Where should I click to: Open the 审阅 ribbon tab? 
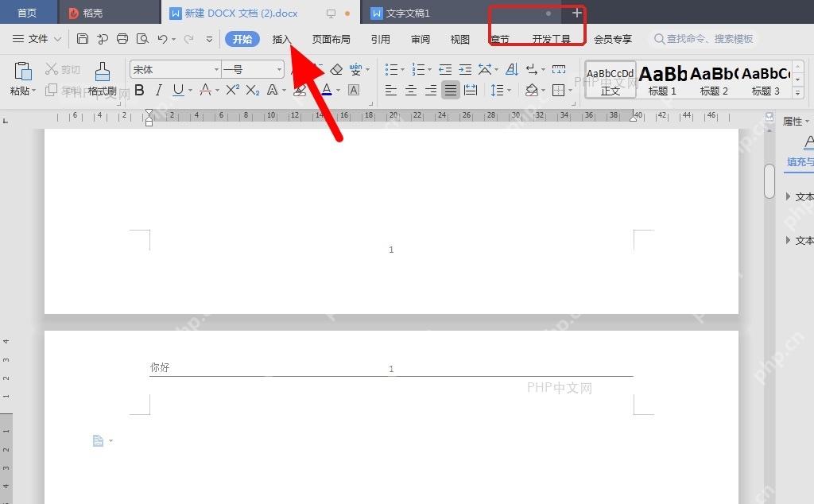(420, 39)
